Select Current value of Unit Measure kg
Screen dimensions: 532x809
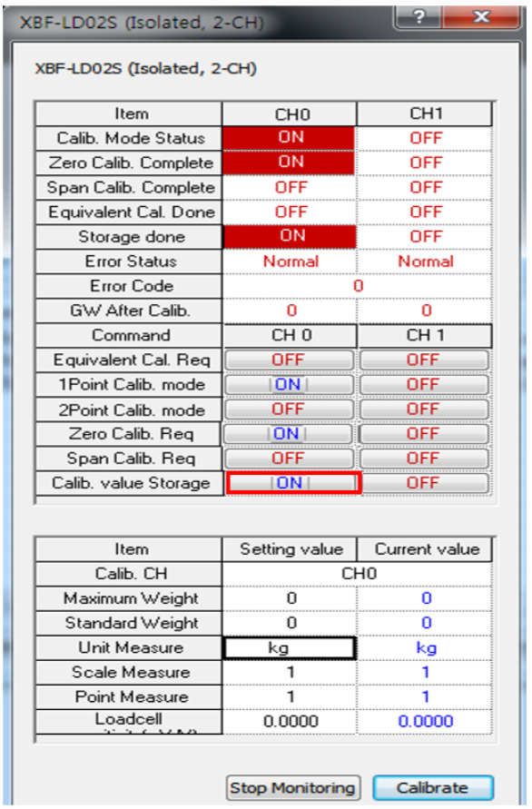tap(425, 648)
